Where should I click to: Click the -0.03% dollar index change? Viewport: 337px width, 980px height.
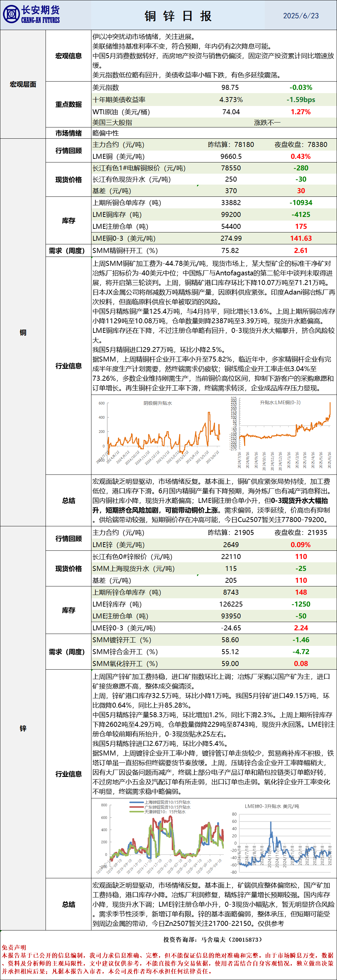pos(301,87)
